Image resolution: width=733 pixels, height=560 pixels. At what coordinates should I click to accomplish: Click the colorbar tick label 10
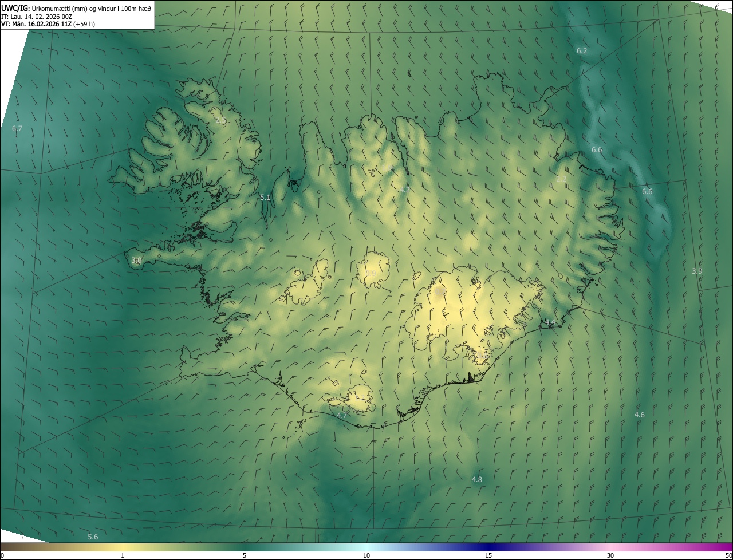pyautogui.click(x=366, y=556)
